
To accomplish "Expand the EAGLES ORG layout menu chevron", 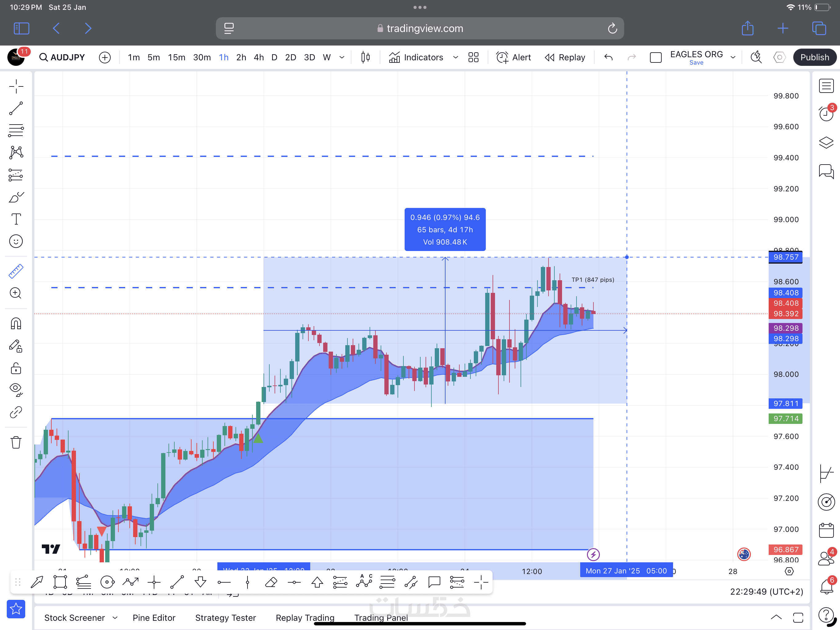I will pyautogui.click(x=733, y=58).
